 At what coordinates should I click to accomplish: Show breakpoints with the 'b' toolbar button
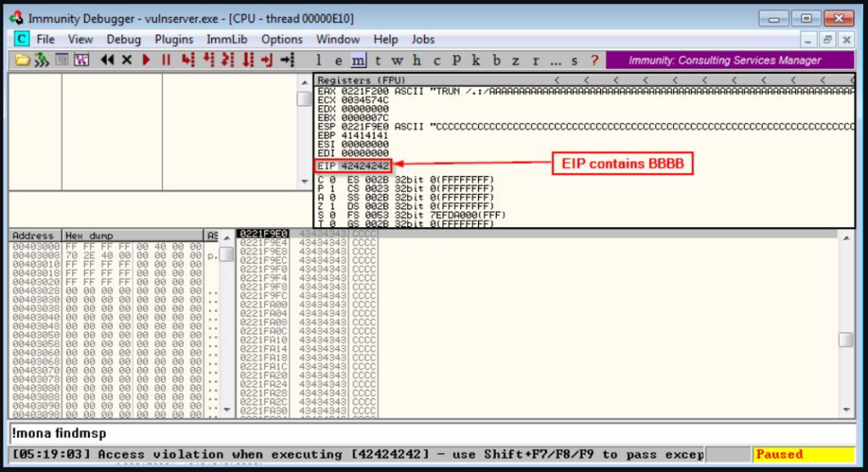tap(496, 60)
